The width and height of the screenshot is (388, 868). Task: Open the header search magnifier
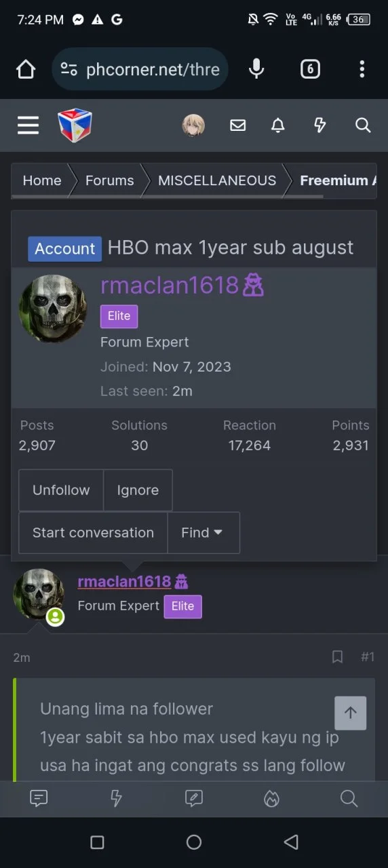[363, 125]
